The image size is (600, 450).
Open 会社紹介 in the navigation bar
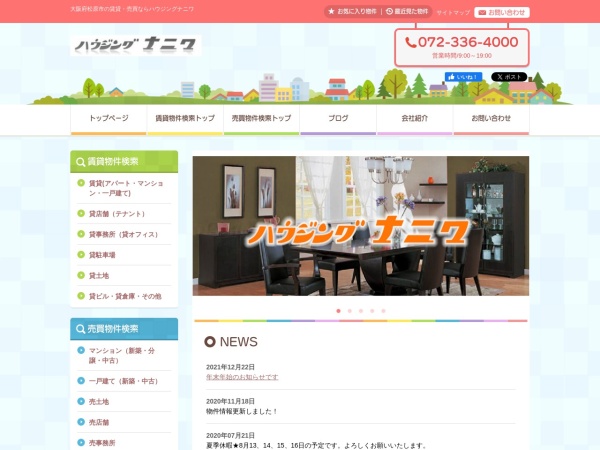415,119
